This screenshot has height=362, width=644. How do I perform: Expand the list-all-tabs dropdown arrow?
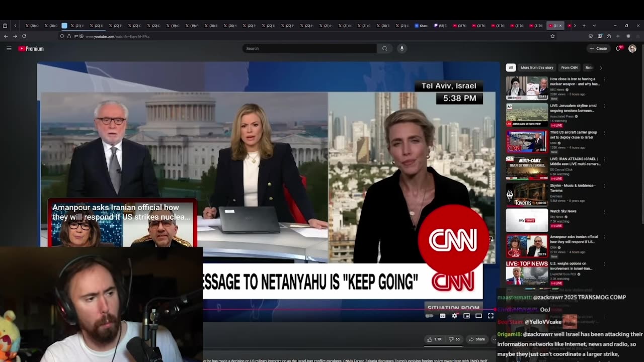tap(594, 26)
